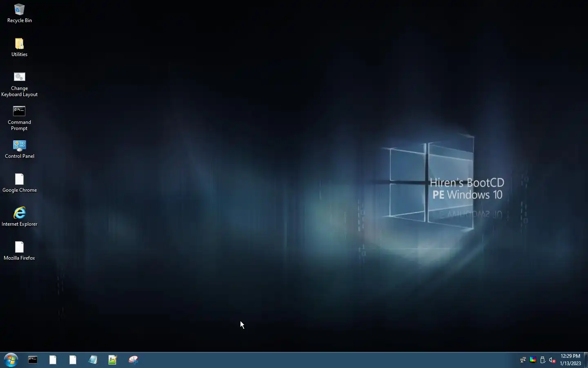Viewport: 588px width, 368px height.
Task: Open the green notepad-with-pencil taskbar icon
Action: click(113, 360)
